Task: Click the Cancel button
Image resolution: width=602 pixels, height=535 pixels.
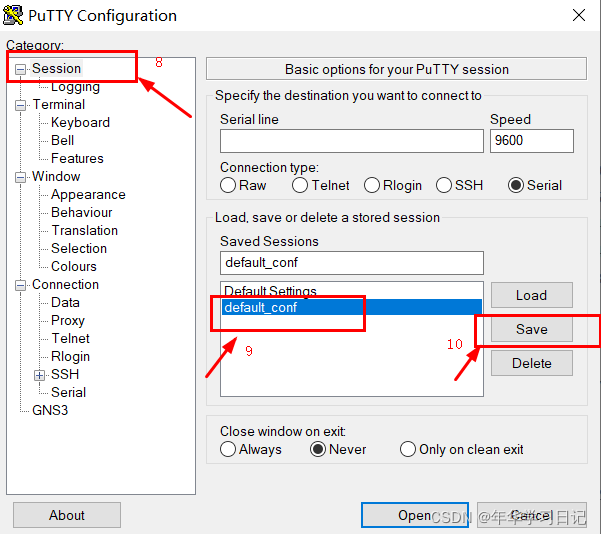Action: 532,515
